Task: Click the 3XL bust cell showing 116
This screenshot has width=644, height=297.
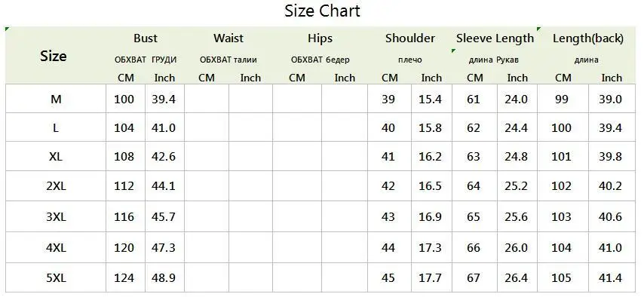Action: (124, 216)
